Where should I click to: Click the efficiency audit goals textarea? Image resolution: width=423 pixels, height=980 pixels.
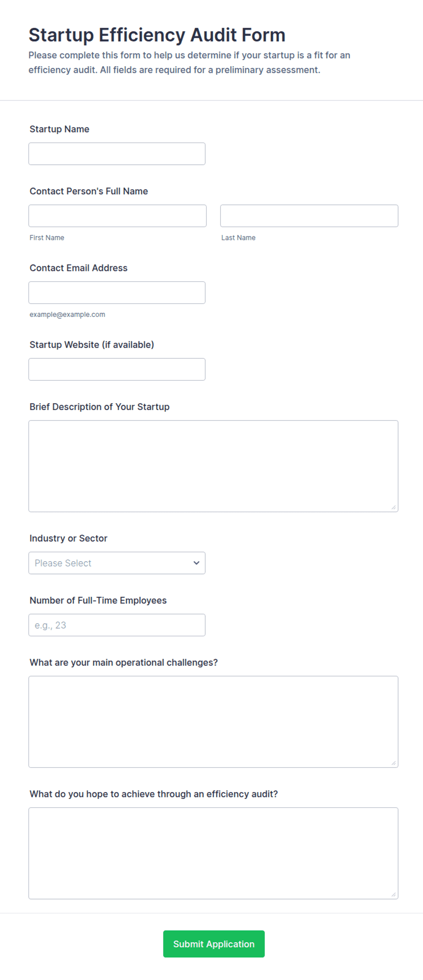click(x=213, y=853)
